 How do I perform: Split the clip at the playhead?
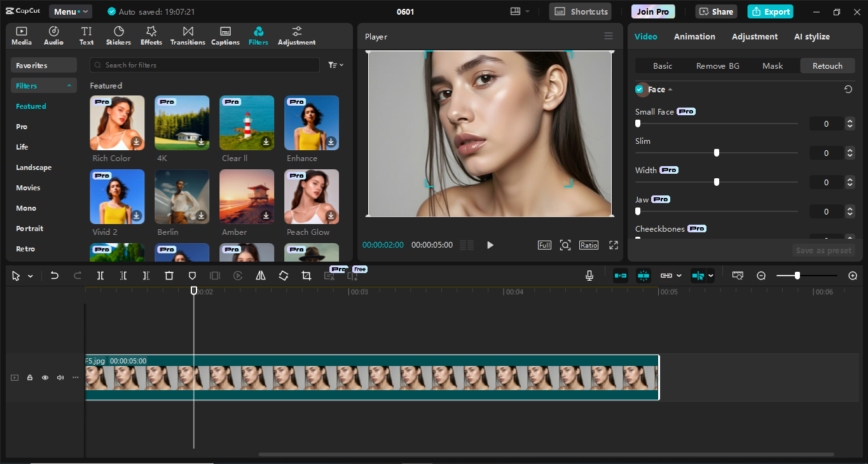99,275
